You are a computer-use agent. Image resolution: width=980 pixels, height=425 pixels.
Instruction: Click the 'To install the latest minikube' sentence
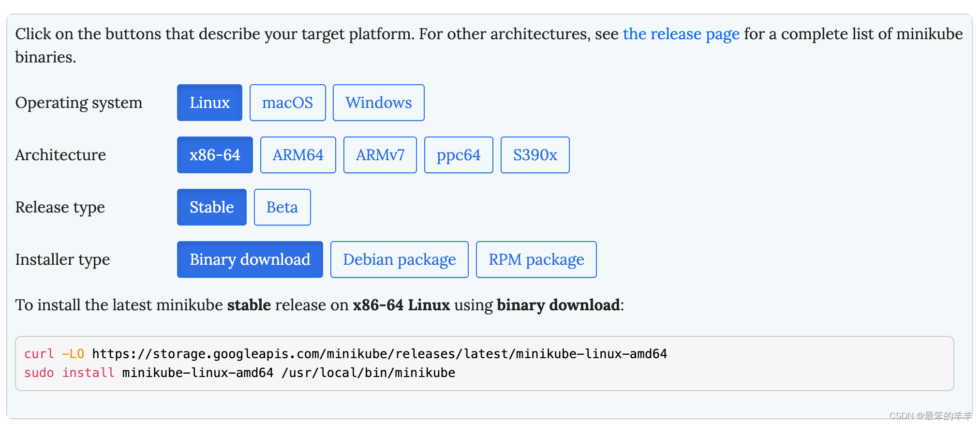pyautogui.click(x=320, y=305)
